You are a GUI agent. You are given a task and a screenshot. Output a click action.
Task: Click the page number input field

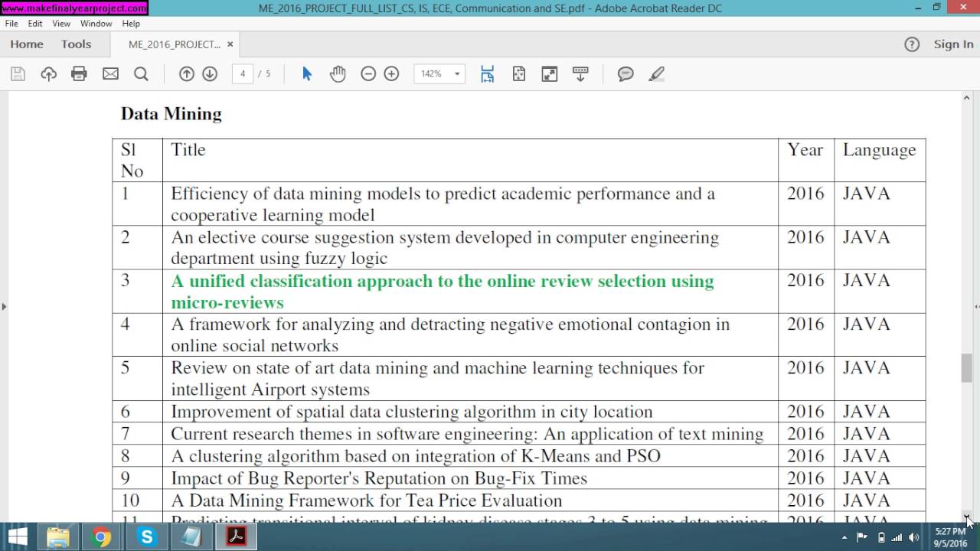243,74
